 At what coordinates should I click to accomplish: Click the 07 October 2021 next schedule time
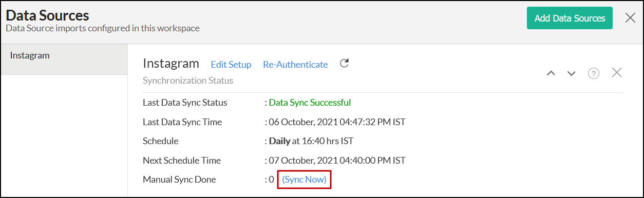click(337, 161)
